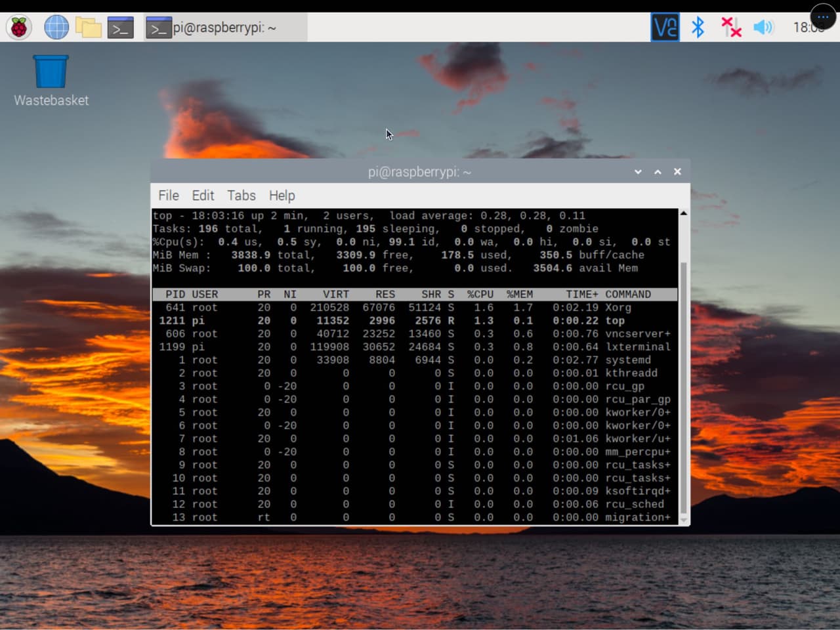Open the volume speaker control
Image resolution: width=840 pixels, height=630 pixels.
tap(763, 28)
